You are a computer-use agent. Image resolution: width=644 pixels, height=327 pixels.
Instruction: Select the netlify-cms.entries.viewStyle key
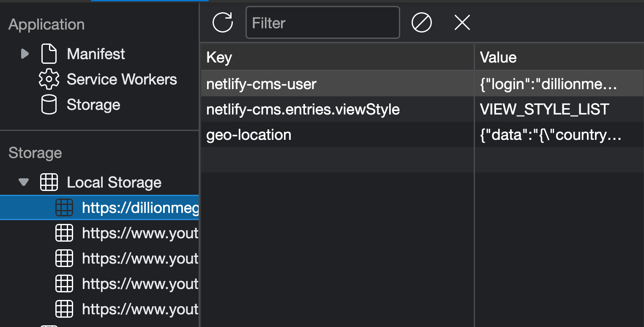click(303, 109)
